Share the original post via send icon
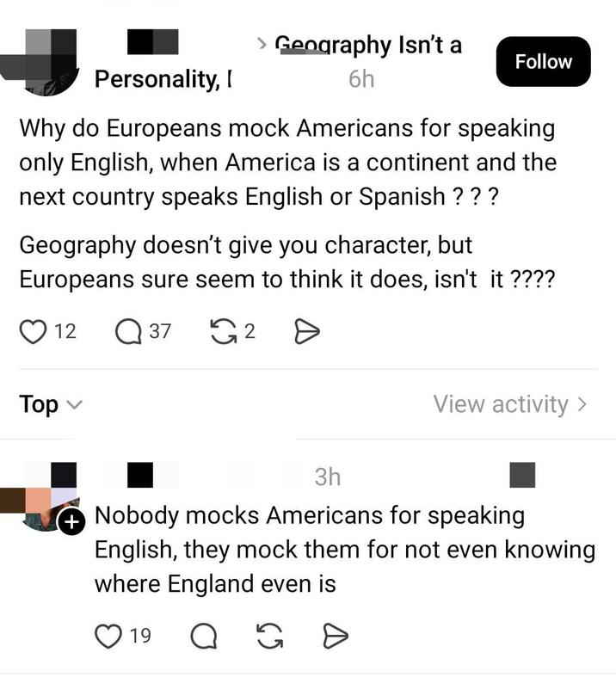The height and width of the screenshot is (677, 616). (307, 332)
